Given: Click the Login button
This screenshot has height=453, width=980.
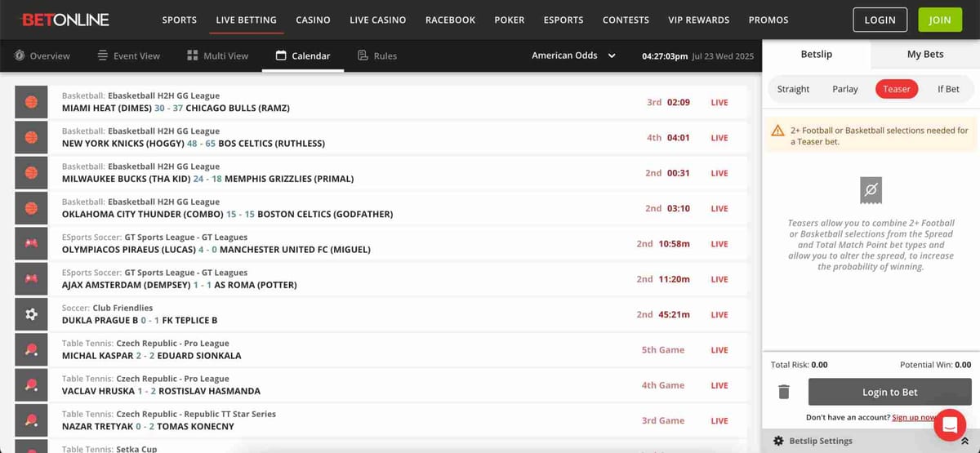Looking at the screenshot, I should pos(880,20).
